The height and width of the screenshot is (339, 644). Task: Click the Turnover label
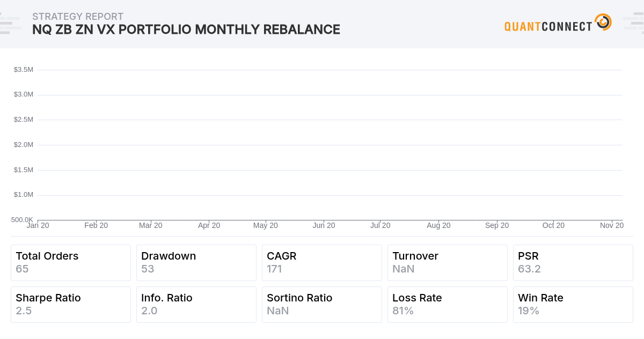point(415,256)
